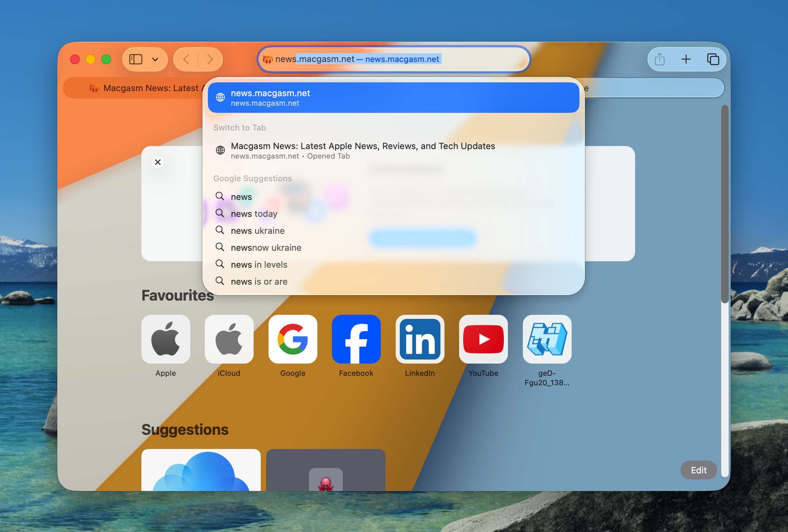Open the Google favourite
Viewport: 788px width, 532px height.
[x=293, y=339]
